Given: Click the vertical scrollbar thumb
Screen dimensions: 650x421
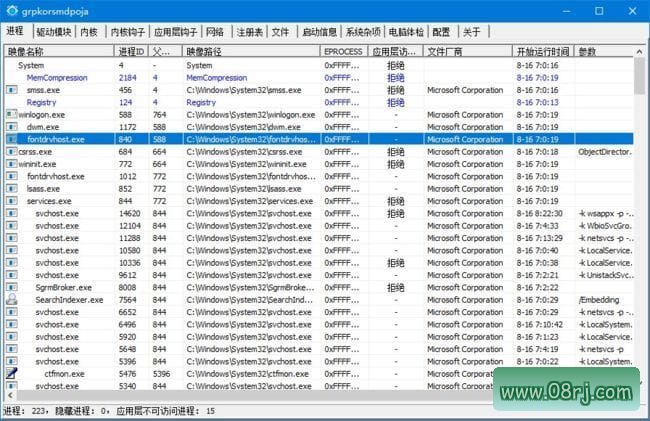Looking at the screenshot, I should 639,76.
